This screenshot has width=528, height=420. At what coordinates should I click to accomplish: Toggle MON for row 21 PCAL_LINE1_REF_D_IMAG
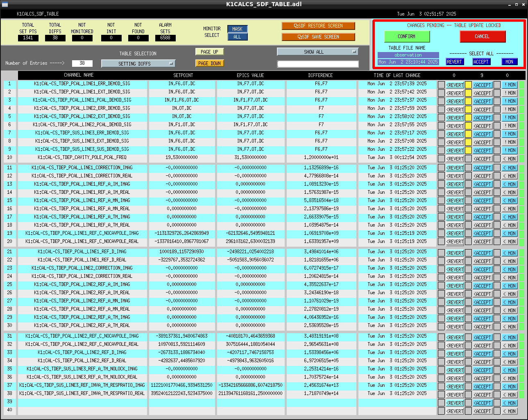[510, 253]
